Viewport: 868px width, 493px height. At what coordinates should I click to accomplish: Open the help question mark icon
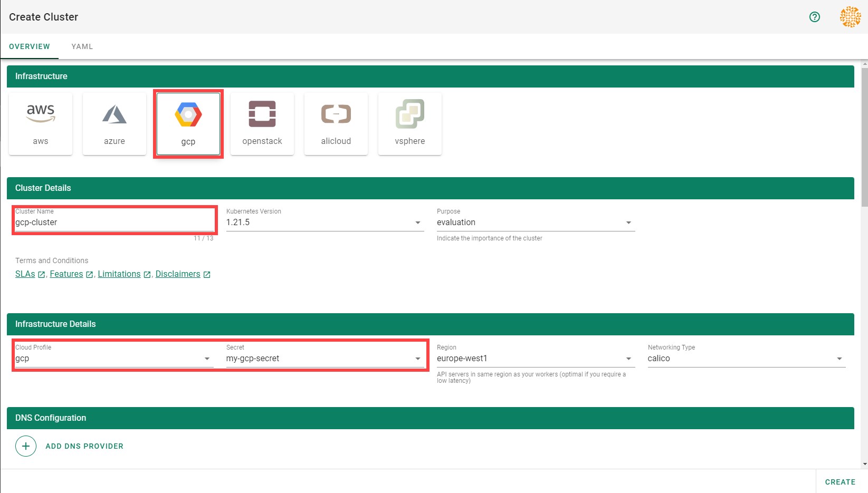(x=815, y=17)
